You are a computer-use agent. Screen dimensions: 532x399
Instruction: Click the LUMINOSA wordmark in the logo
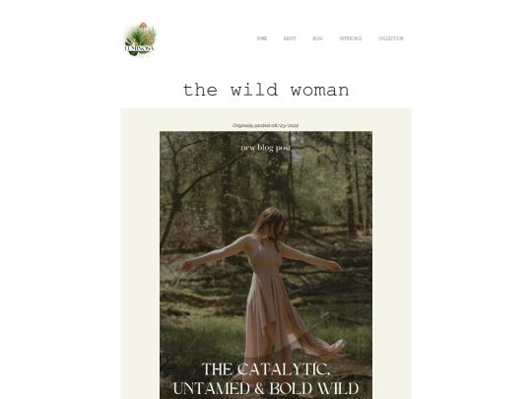[x=140, y=48]
